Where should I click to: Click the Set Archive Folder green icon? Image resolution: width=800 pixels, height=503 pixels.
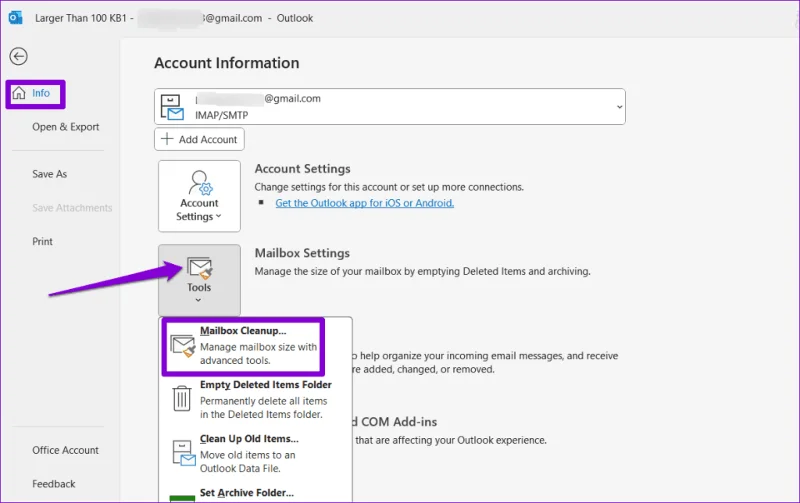(182, 498)
